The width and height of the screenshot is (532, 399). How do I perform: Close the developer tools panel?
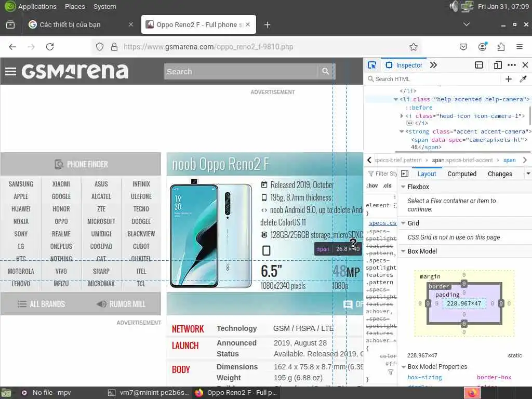coord(525,65)
